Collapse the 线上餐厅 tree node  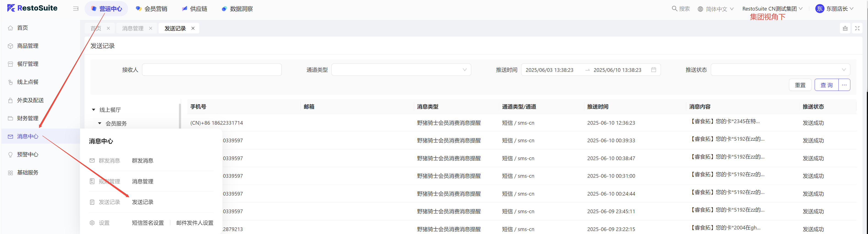click(94, 110)
